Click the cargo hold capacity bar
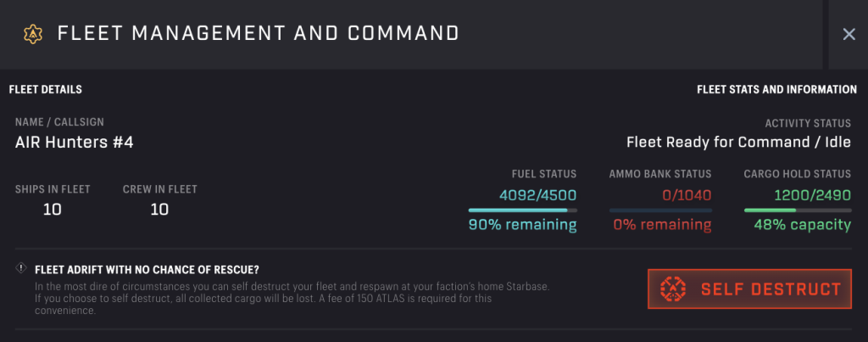Screen dimensions: 868x342 797,210
